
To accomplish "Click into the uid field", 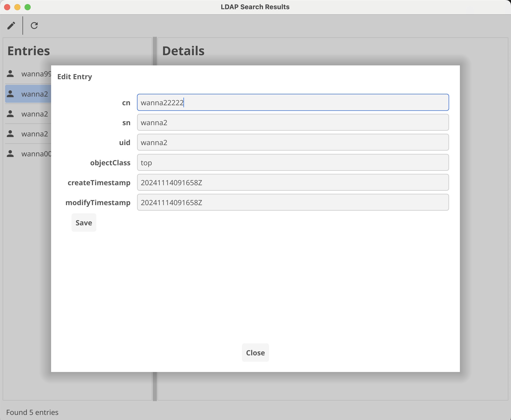I will [293, 143].
